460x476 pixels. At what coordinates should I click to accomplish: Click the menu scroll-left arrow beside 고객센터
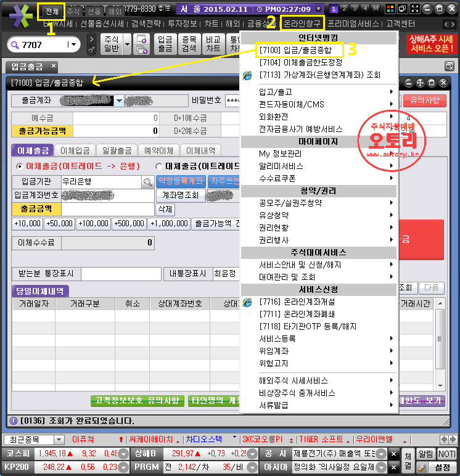pyautogui.click(x=446, y=24)
